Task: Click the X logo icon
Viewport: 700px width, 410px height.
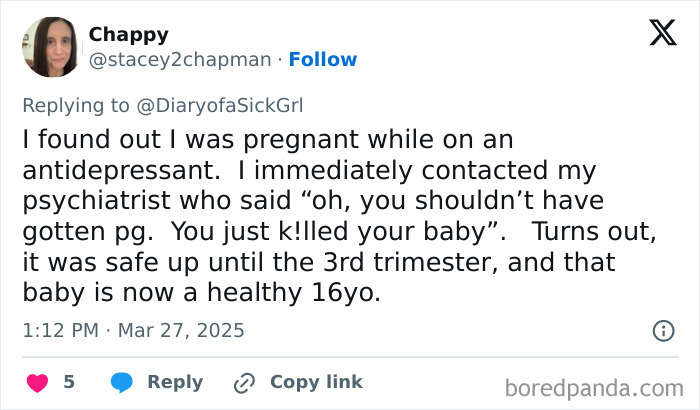Action: tap(662, 34)
